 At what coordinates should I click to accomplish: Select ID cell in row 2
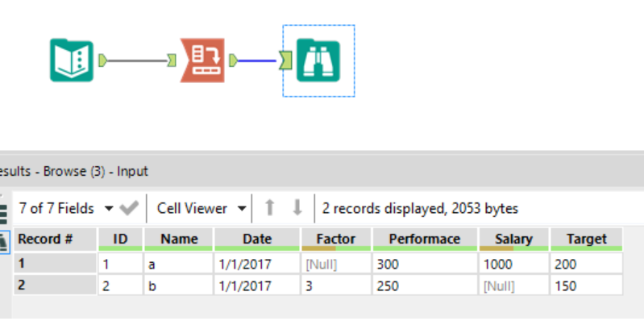pos(120,286)
